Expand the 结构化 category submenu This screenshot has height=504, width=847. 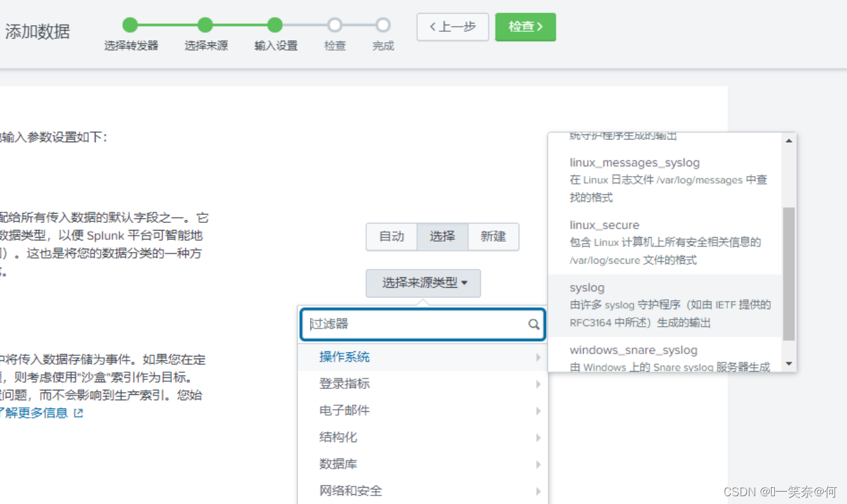coord(423,437)
